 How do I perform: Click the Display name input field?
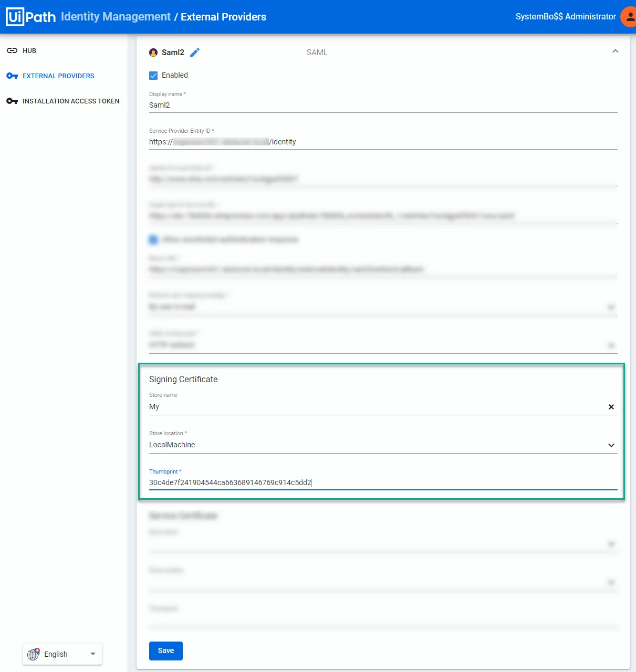383,106
